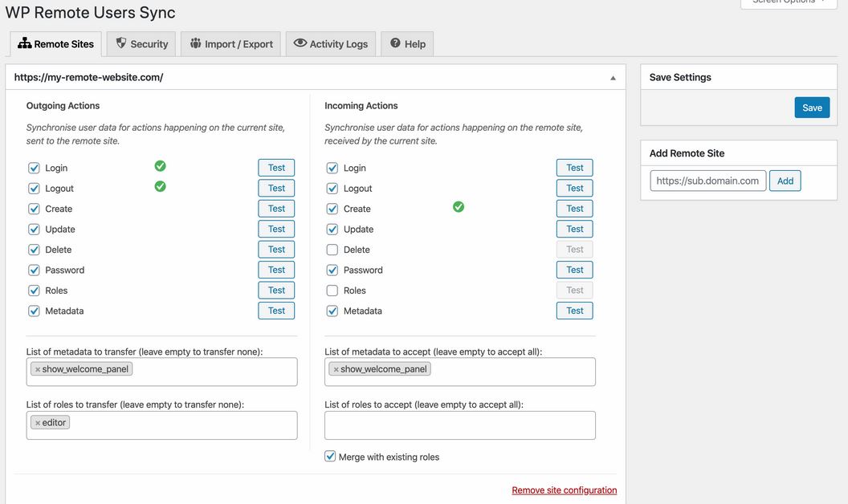Toggle incoming Login checkbox
848x504 pixels.
tap(332, 169)
